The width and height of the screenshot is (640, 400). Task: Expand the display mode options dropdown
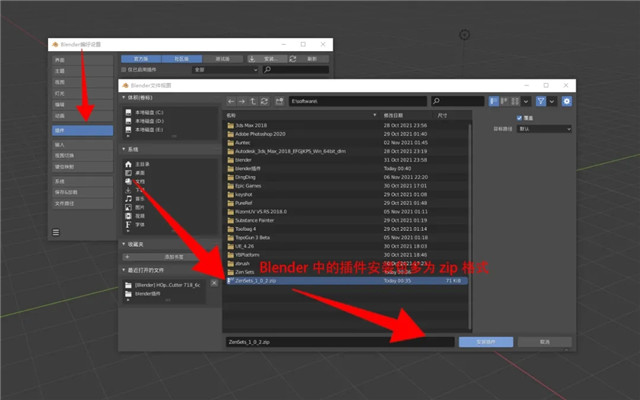pos(526,101)
